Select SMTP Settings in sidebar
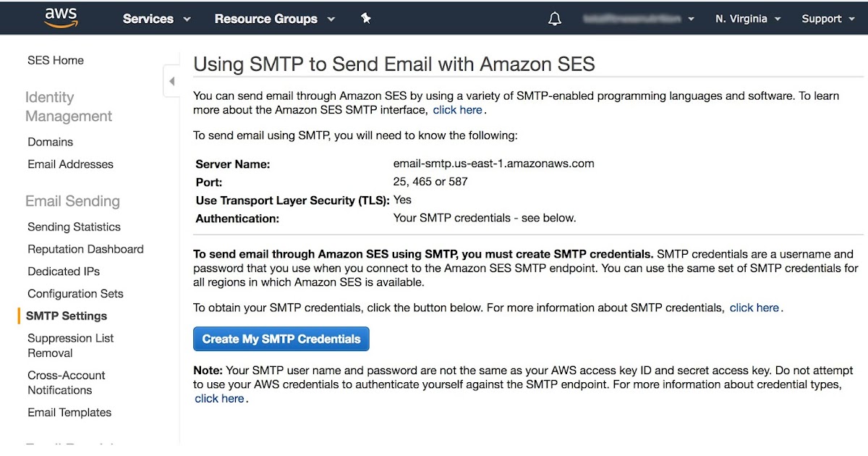This screenshot has width=868, height=456. point(67,316)
